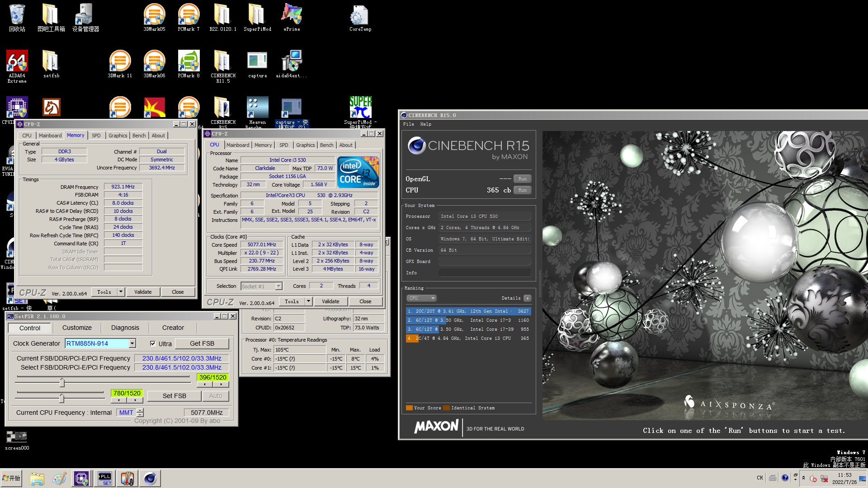This screenshot has width=868, height=488.
Task: Open the Bench tab in CPU-Z CPU window
Action: click(326, 145)
